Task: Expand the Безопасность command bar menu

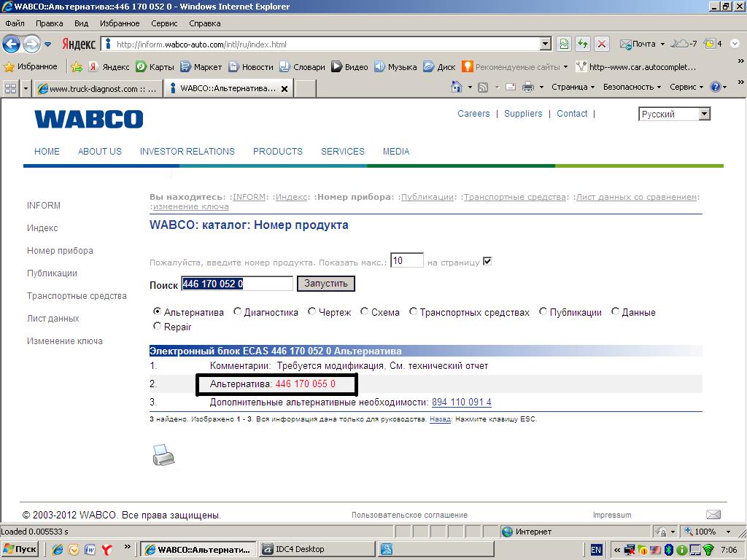Action: coord(632,87)
